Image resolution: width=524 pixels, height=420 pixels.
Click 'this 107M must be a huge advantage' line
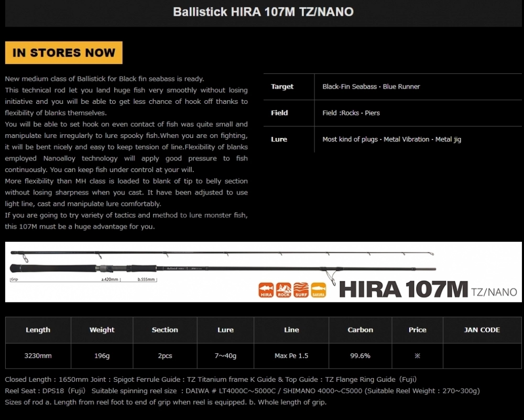[x=80, y=227]
